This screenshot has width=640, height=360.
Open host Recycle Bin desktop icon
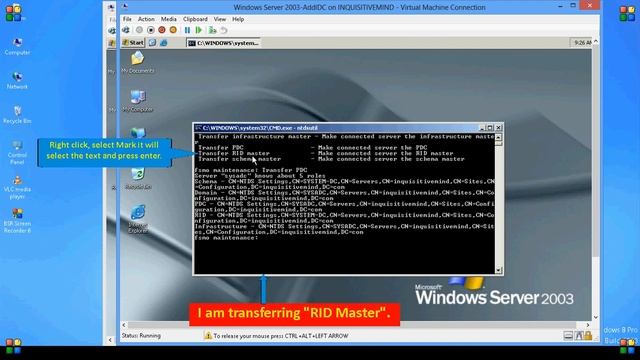[x=17, y=115]
